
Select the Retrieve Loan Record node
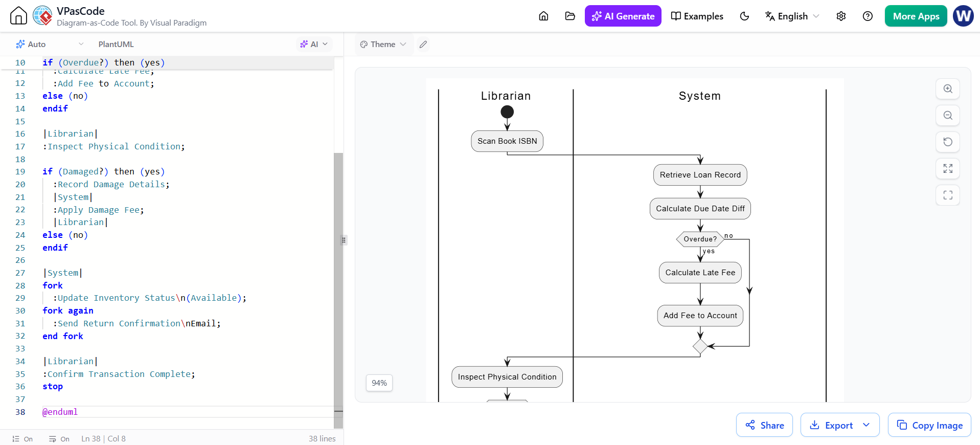point(700,175)
